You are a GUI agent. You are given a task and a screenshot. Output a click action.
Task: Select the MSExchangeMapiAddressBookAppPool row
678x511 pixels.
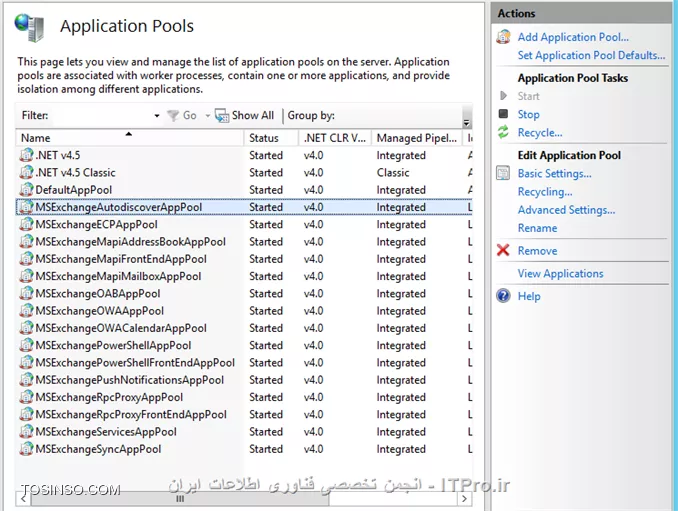pyautogui.click(x=244, y=241)
